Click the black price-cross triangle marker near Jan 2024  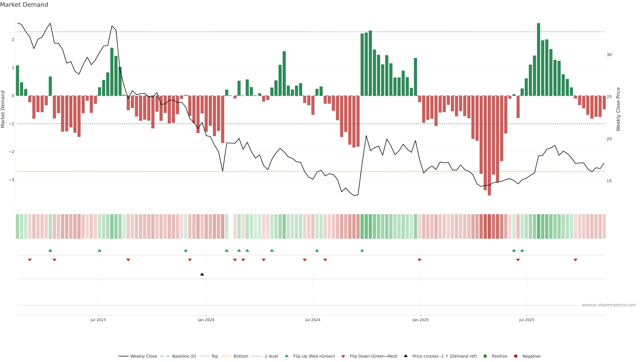point(202,274)
